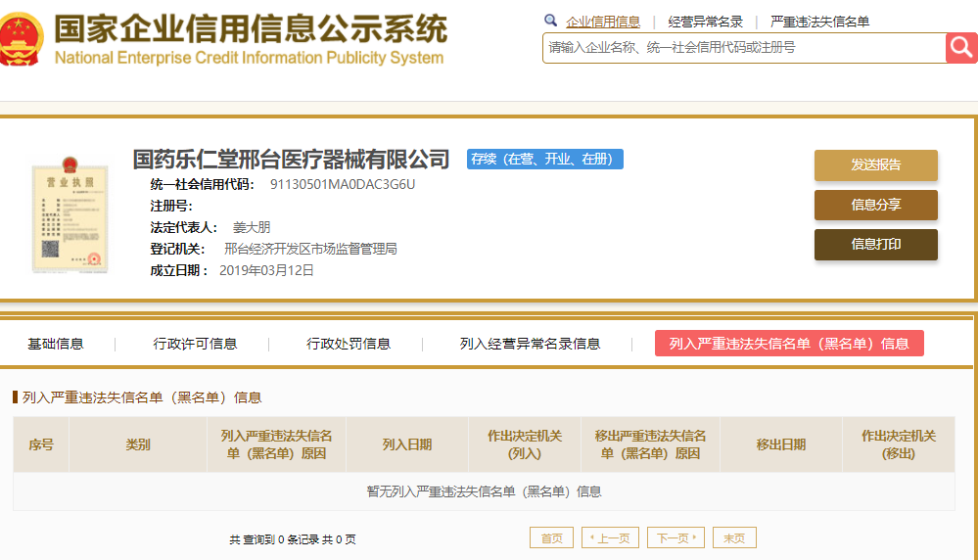Click the 列入严重违法失信名单（黑名单）原因 column header
Screen dimensions: 978x560
[276, 444]
